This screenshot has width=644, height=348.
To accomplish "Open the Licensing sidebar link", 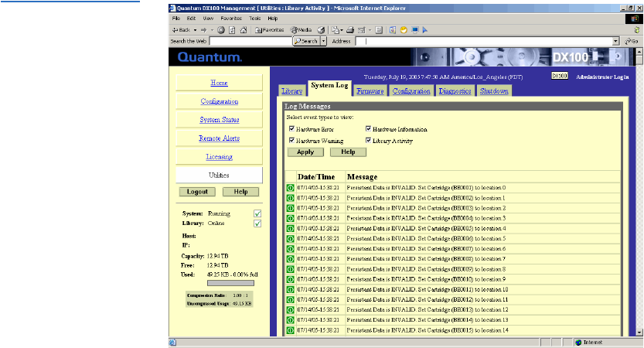I will click(x=219, y=156).
